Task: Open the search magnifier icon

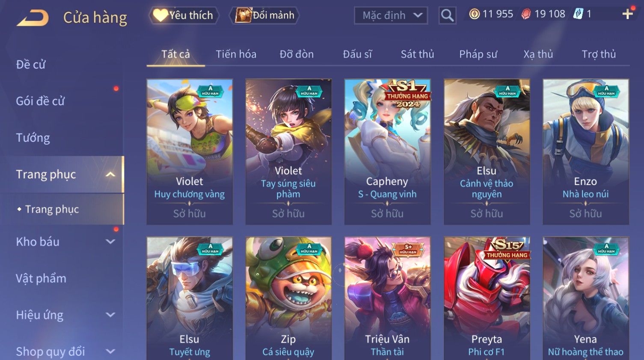Action: point(447,15)
